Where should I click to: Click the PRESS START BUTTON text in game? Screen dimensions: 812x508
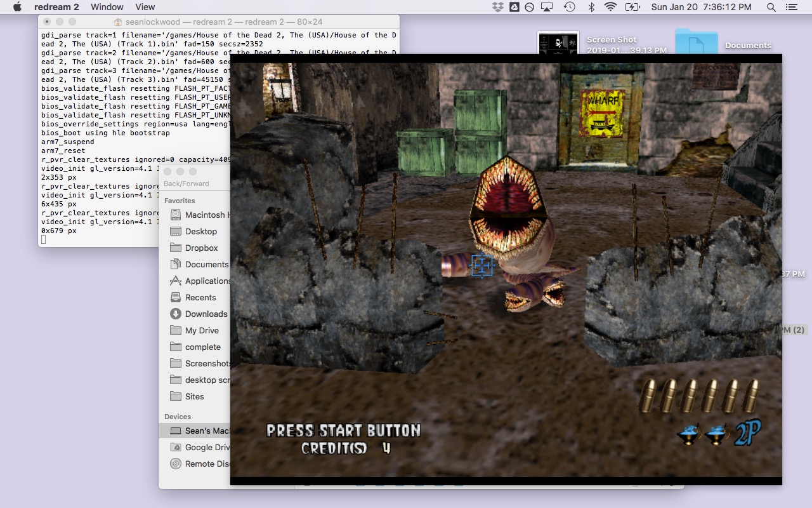(343, 431)
